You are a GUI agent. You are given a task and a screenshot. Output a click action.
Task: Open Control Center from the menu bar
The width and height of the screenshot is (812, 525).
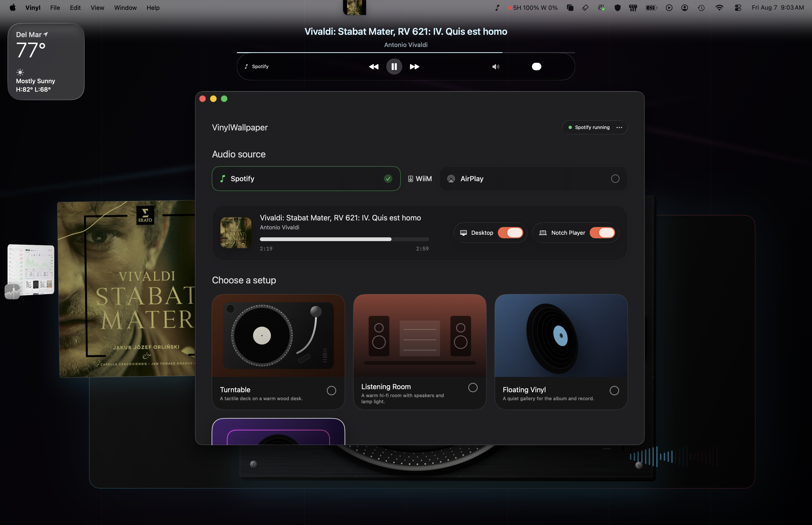click(738, 8)
